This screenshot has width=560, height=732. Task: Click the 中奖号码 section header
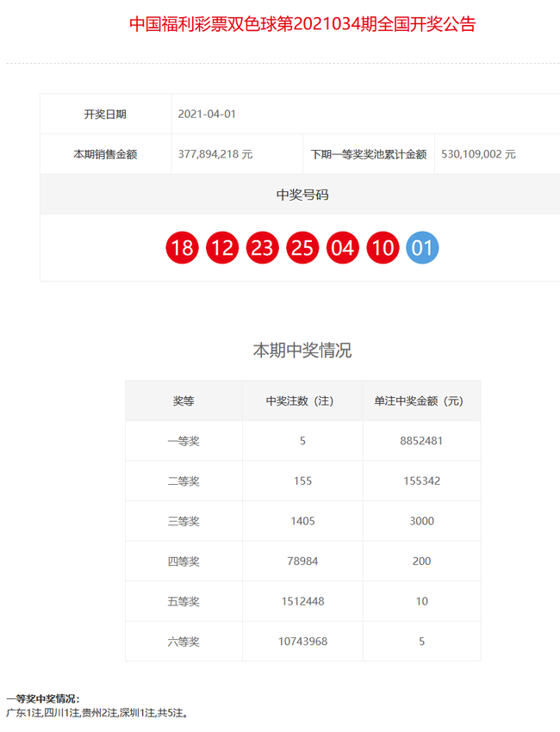pyautogui.click(x=302, y=195)
